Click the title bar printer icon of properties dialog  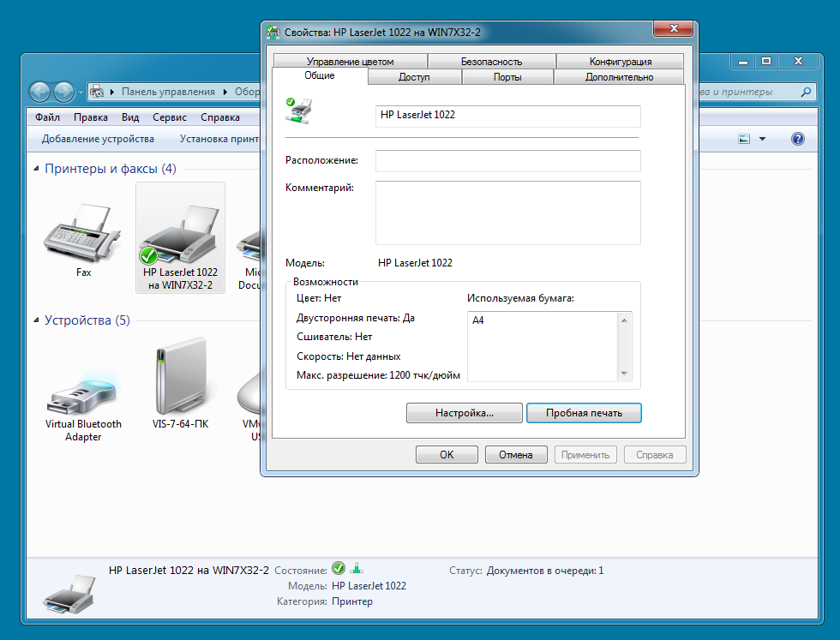click(x=273, y=33)
